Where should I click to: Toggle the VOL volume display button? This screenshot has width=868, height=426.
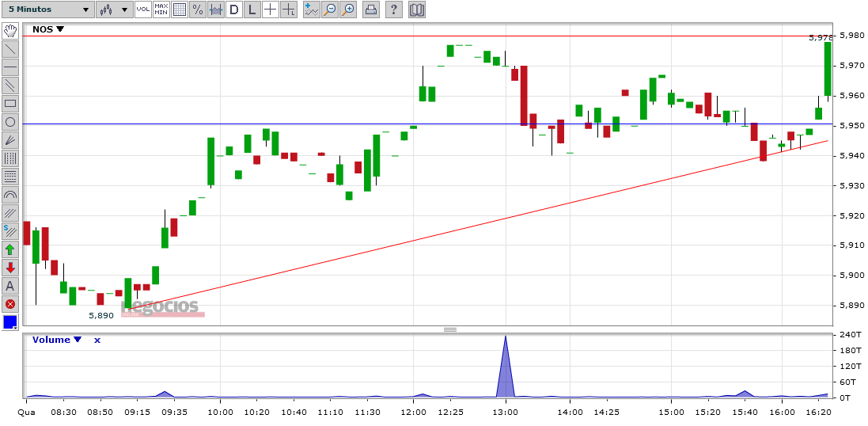143,10
